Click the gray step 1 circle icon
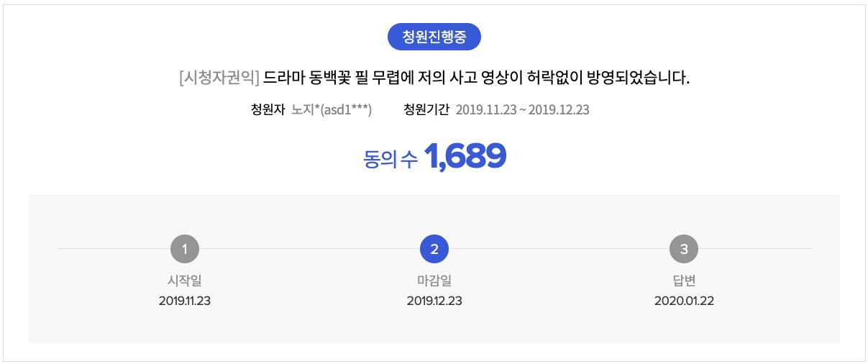 (x=185, y=250)
